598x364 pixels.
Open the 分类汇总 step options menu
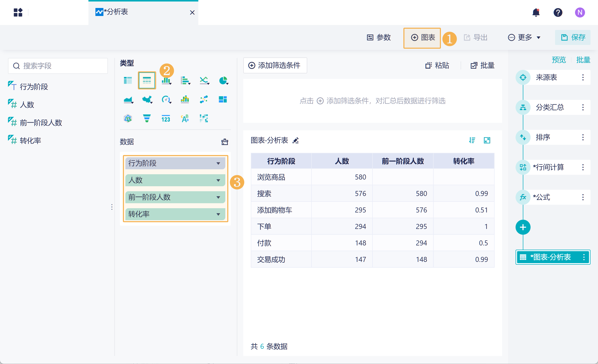(x=583, y=107)
